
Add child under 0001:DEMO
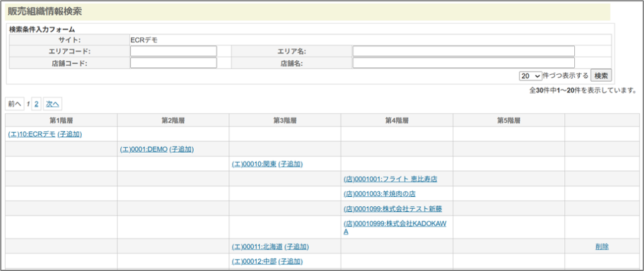(182, 149)
